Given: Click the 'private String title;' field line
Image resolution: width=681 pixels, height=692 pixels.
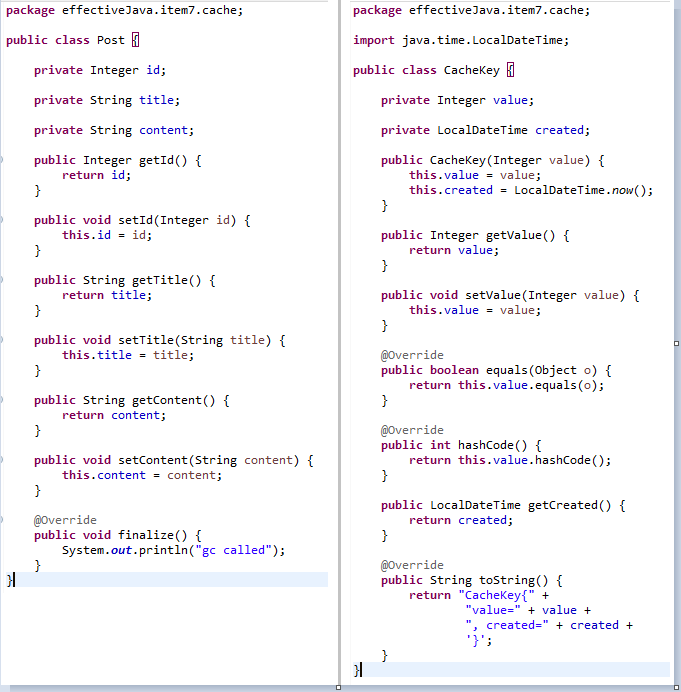Looking at the screenshot, I should pos(107,100).
